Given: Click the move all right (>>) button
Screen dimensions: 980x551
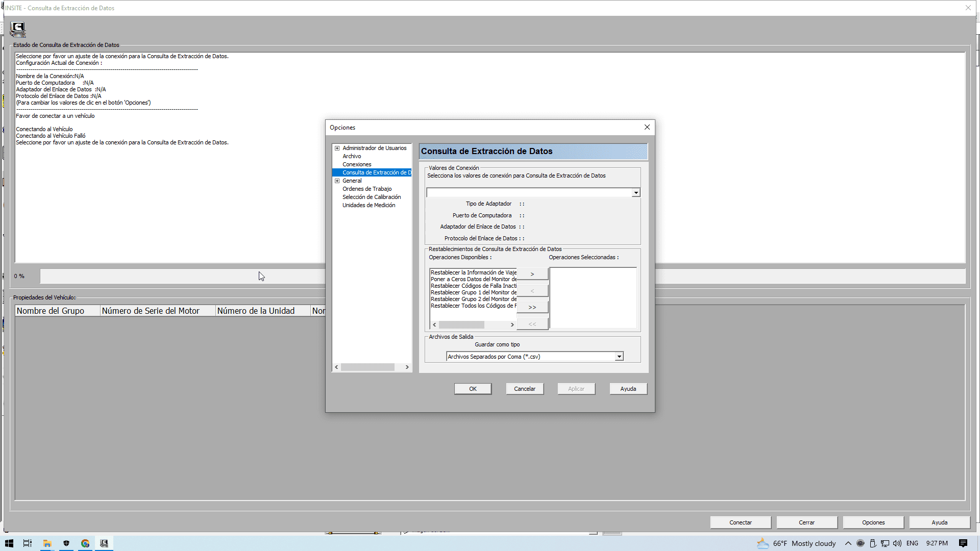Looking at the screenshot, I should (532, 307).
